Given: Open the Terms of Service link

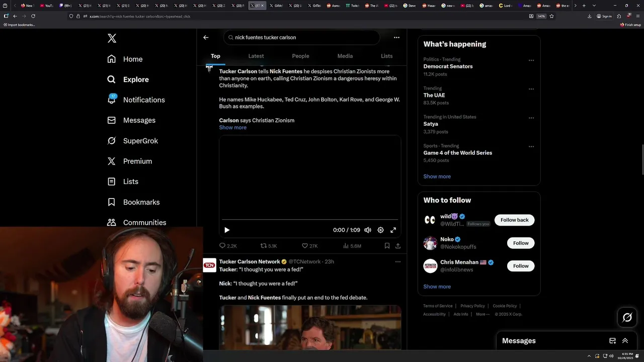Looking at the screenshot, I should [438, 306].
